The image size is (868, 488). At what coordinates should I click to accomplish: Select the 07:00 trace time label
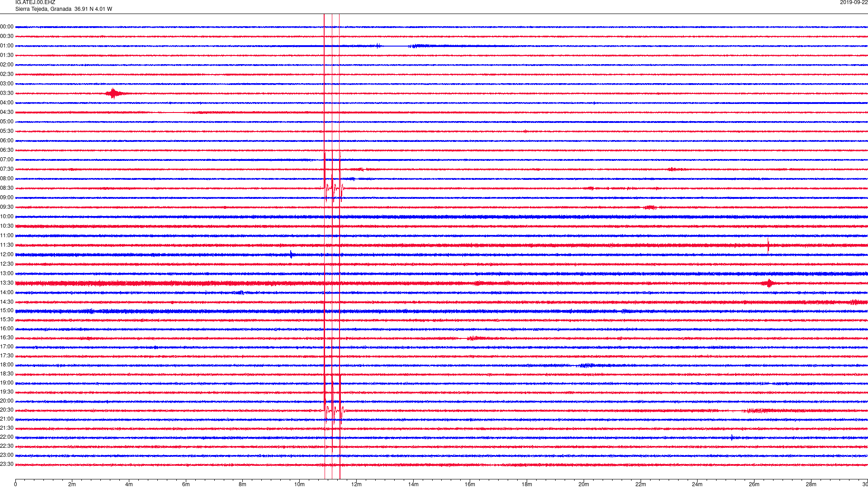7,160
